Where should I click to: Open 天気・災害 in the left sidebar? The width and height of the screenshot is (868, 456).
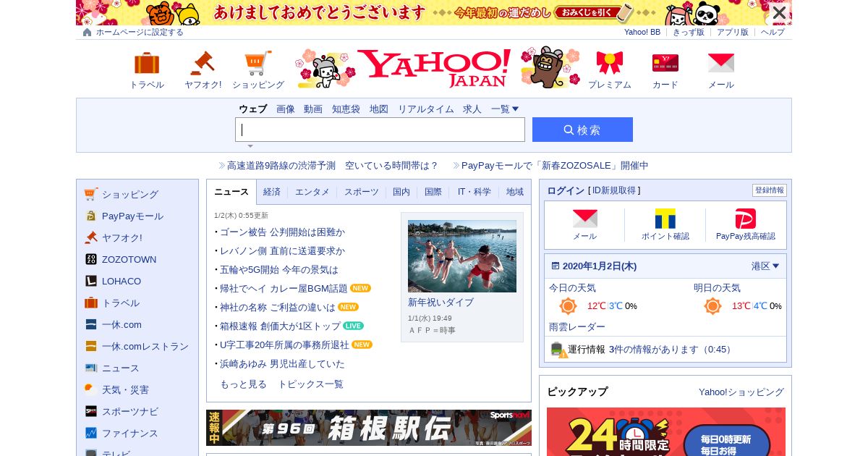click(125, 389)
